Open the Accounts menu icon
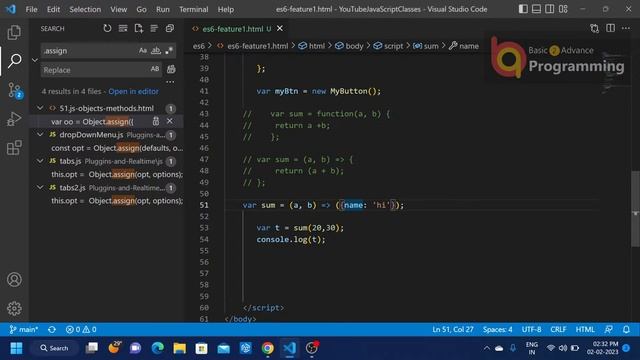Image resolution: width=640 pixels, height=360 pixels. [14, 280]
